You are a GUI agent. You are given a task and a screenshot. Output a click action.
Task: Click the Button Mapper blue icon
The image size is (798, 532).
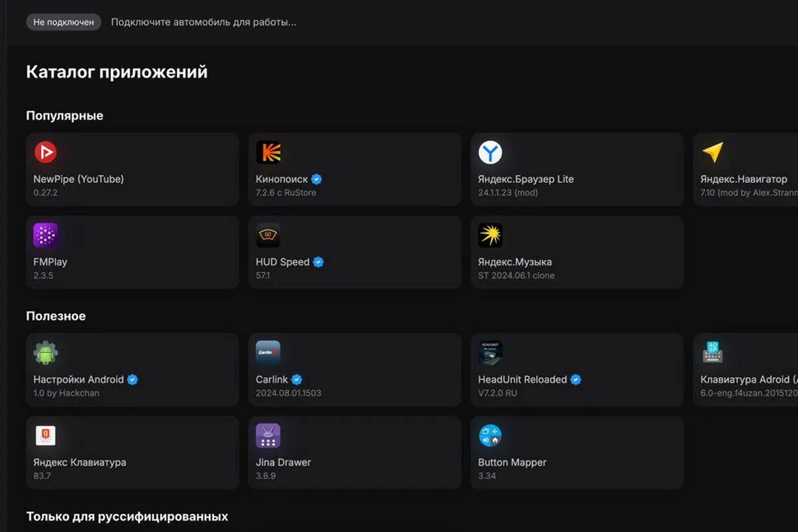point(490,436)
